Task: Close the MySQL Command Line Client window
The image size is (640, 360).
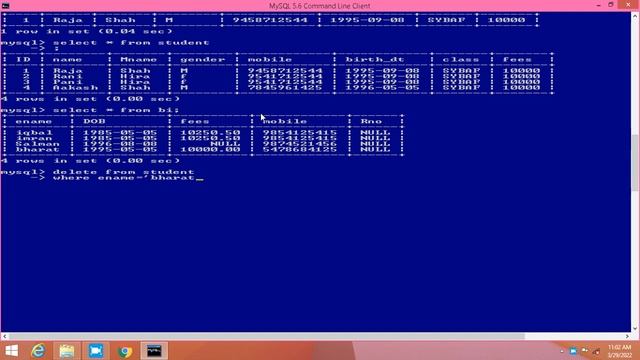Action: coord(628,5)
